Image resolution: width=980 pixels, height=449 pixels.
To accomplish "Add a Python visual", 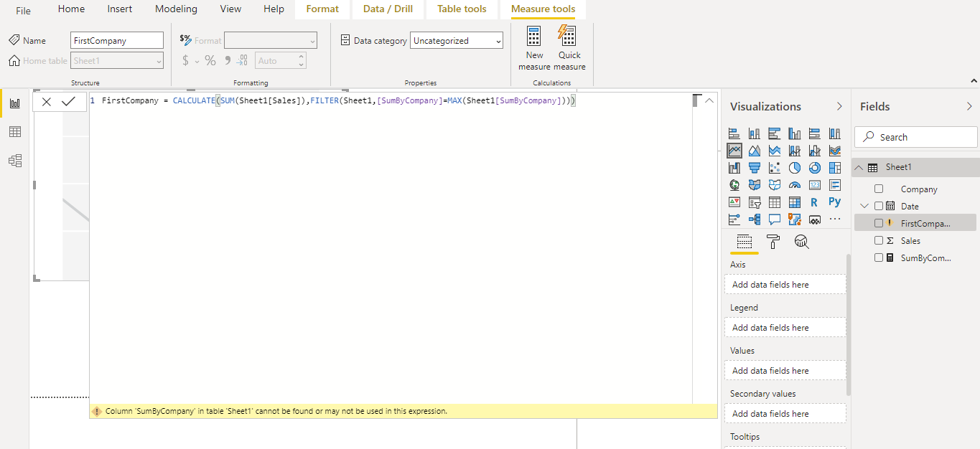I will (835, 202).
